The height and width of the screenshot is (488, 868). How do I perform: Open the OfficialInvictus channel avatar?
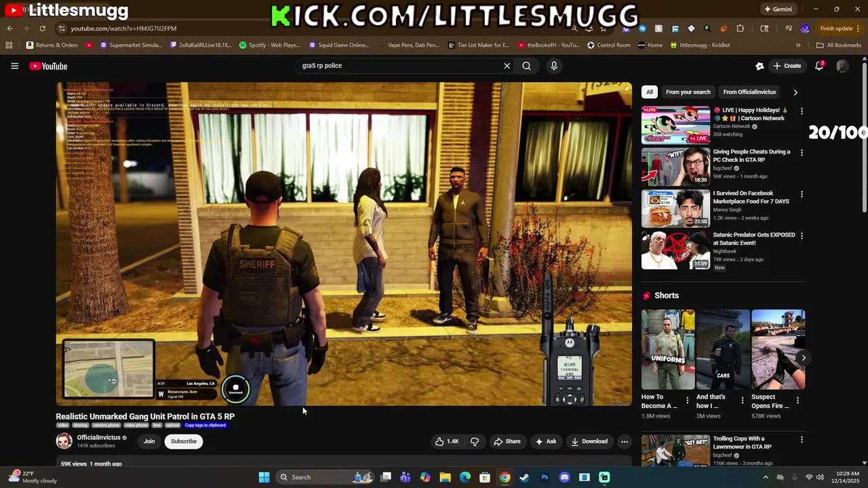click(x=64, y=441)
